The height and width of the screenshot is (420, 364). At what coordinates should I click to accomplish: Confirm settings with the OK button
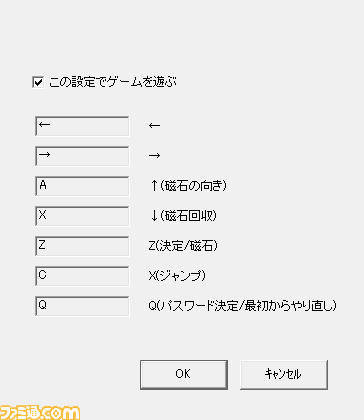184,374
